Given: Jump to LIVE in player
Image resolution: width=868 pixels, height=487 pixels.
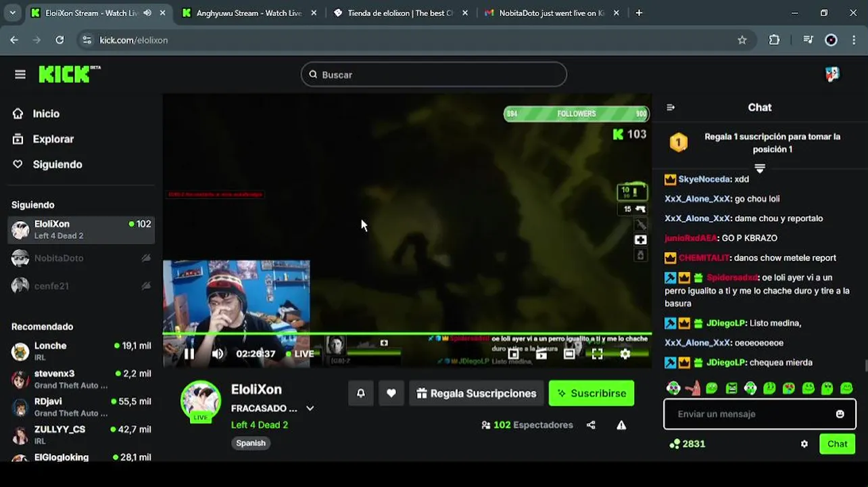Looking at the screenshot, I should coord(299,353).
